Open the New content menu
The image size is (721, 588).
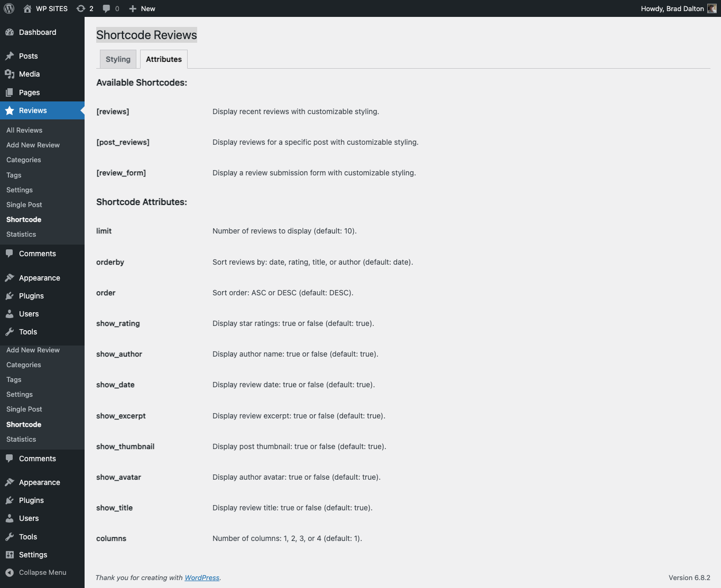tap(142, 8)
